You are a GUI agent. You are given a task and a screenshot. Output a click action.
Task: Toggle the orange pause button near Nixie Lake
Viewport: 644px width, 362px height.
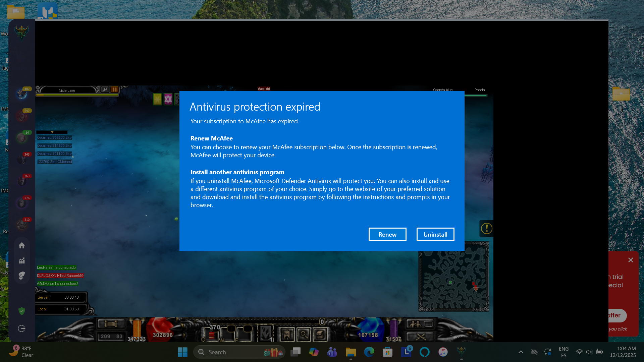point(114,89)
